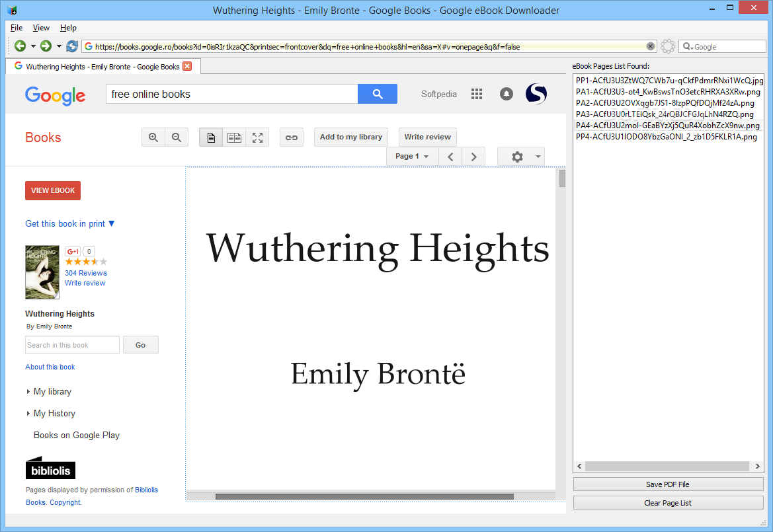The image size is (773, 532).
Task: Open the Bibliolis Books link
Action: pos(146,490)
